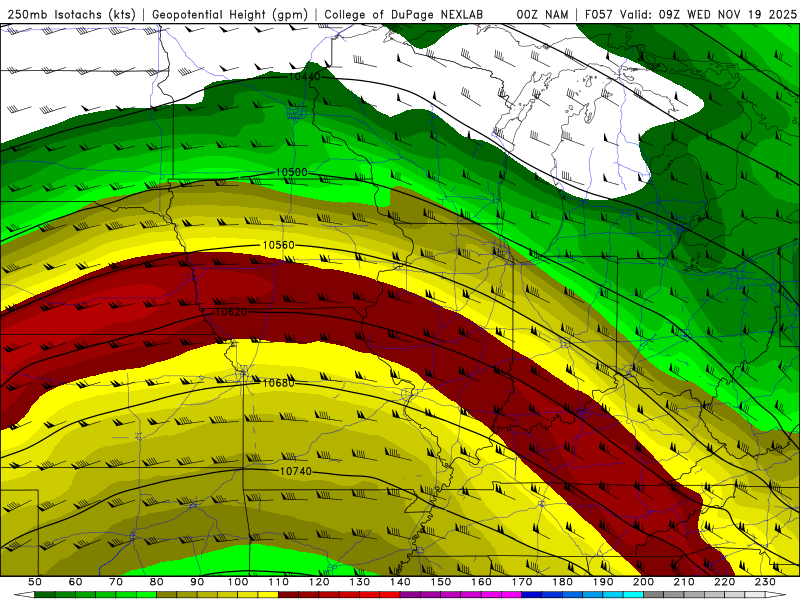800x600 pixels.
Task: Click the 10740 height contour label
Action: tap(295, 471)
